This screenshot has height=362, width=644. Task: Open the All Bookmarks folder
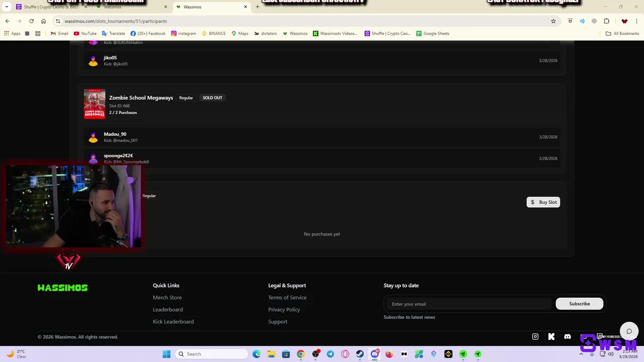[622, 34]
